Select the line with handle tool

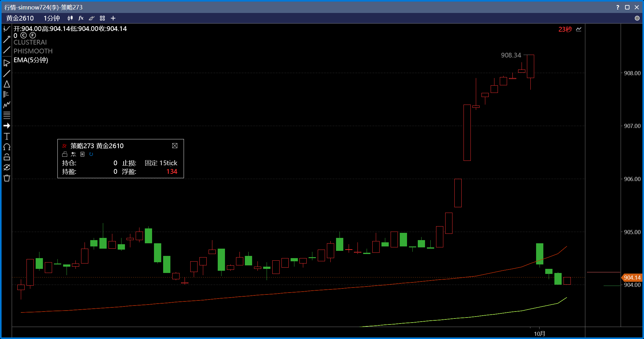pos(7,39)
